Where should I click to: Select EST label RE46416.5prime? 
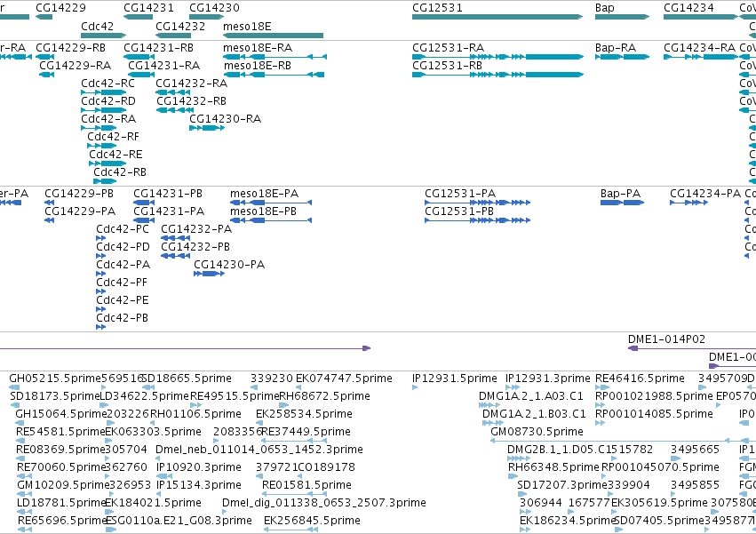click(640, 379)
